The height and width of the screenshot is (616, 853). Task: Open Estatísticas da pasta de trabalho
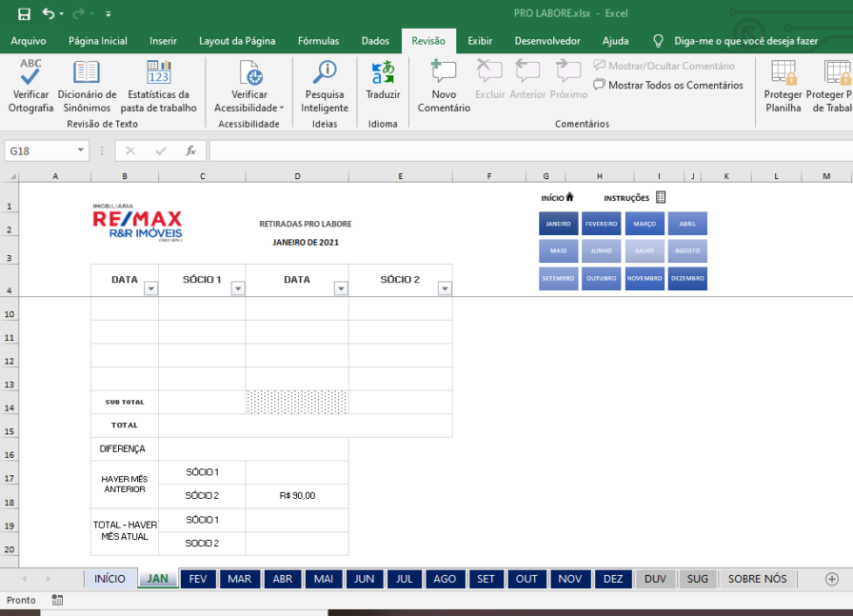tap(159, 86)
